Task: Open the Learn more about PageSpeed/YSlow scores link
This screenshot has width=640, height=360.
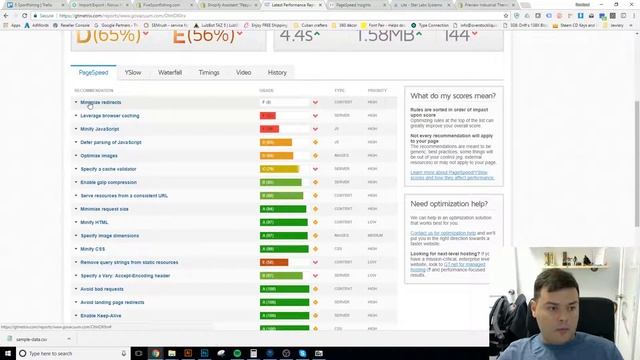Action: (x=452, y=175)
